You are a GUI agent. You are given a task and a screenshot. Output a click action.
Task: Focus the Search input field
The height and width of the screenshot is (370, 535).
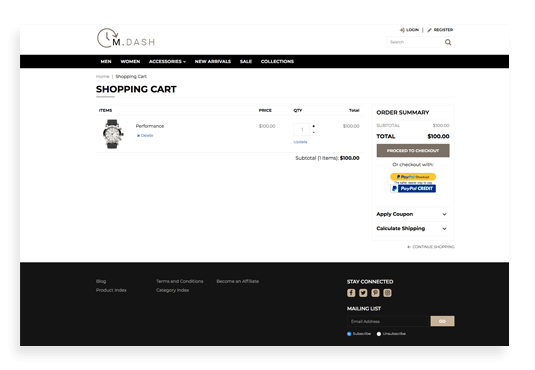415,42
